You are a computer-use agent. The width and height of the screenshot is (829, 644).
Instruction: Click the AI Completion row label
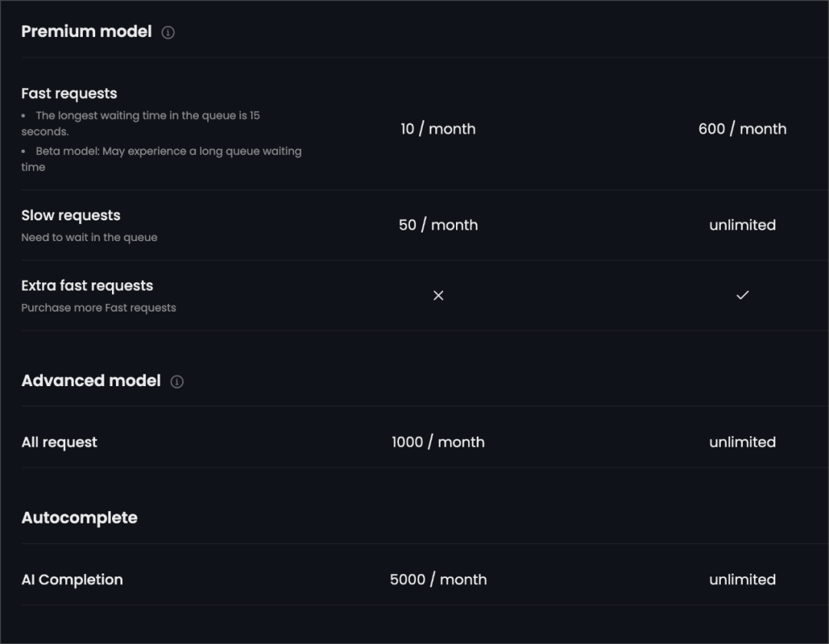click(x=72, y=580)
